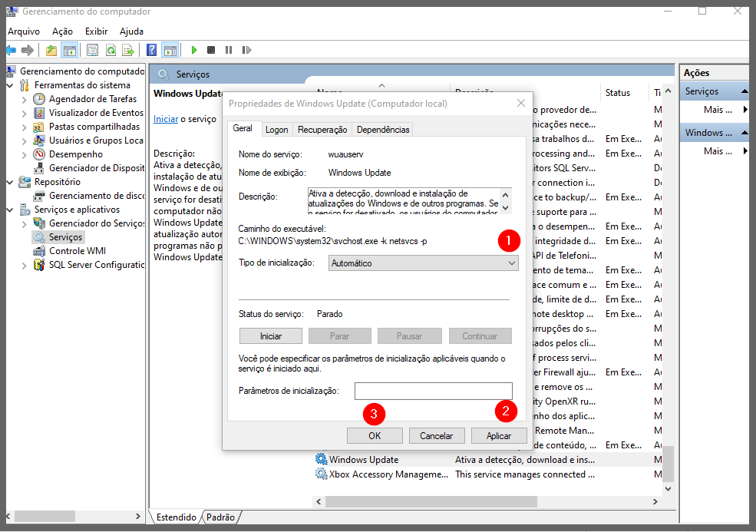Click the Iniciar button in service status
Viewport: 756px width, 532px height.
coord(270,336)
